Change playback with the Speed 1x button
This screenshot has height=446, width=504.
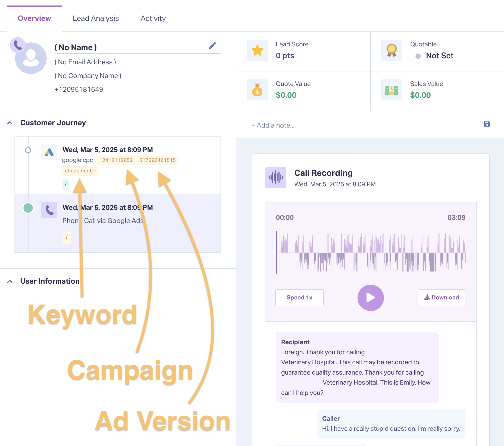[300, 298]
